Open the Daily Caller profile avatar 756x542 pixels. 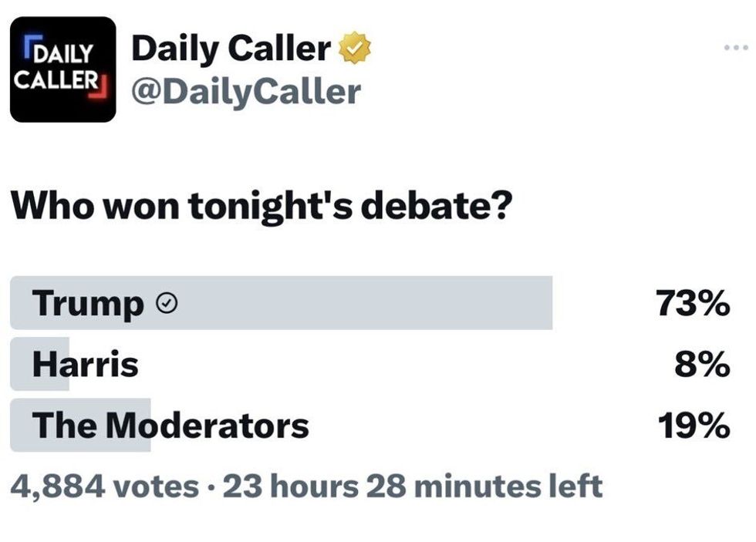62,69
